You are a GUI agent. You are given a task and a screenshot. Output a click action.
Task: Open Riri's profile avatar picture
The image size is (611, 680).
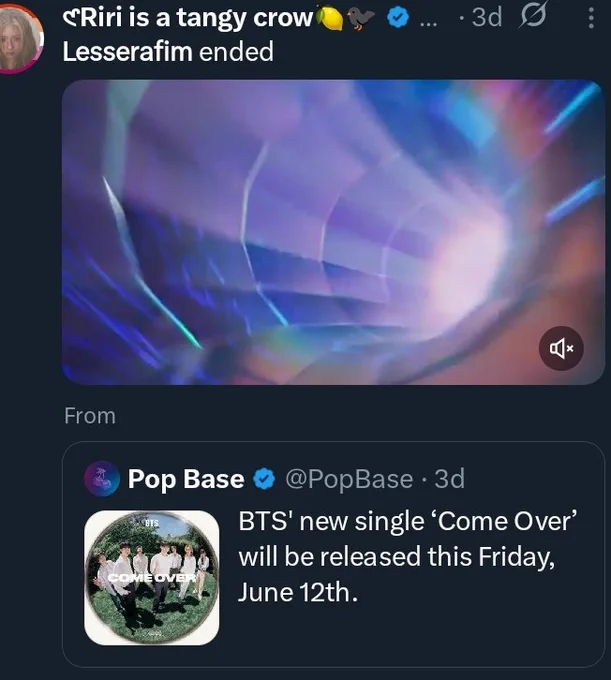(19, 39)
